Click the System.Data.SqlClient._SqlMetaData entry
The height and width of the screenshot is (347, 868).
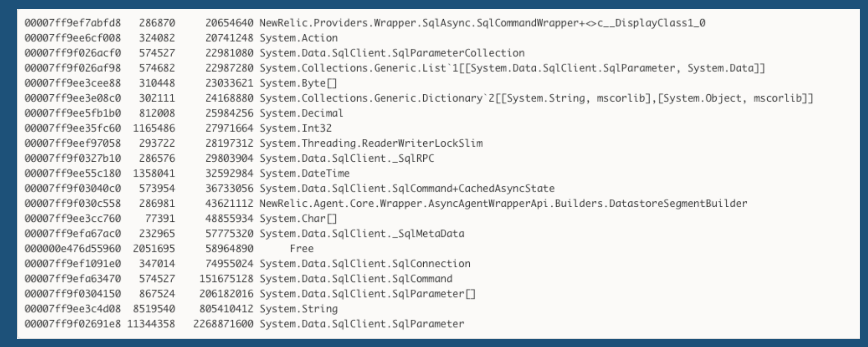click(362, 234)
